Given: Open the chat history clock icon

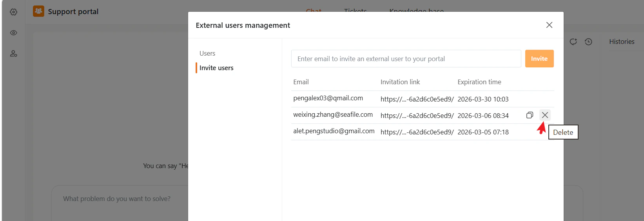Looking at the screenshot, I should [588, 42].
